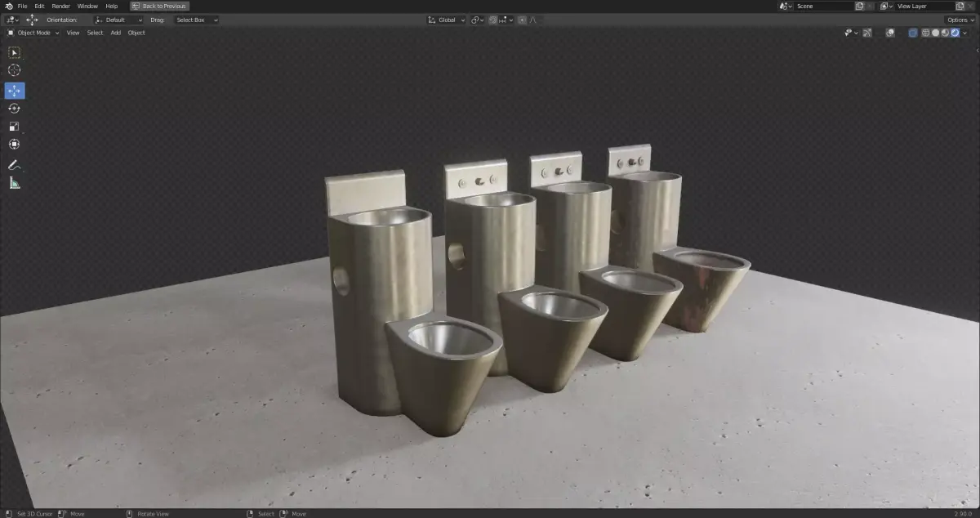
Task: Click the Set 3D Cursor status hint
Action: 34,514
